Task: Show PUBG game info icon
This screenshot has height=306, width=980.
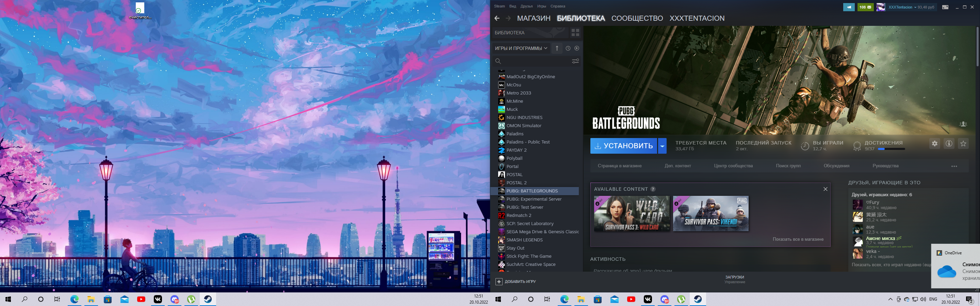Action: [x=949, y=144]
